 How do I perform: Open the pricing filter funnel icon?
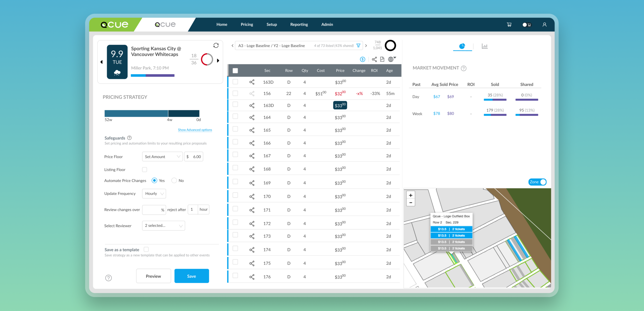358,45
